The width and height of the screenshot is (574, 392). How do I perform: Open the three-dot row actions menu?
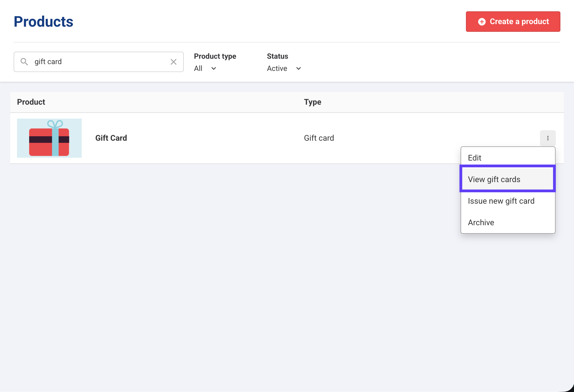pyautogui.click(x=548, y=138)
